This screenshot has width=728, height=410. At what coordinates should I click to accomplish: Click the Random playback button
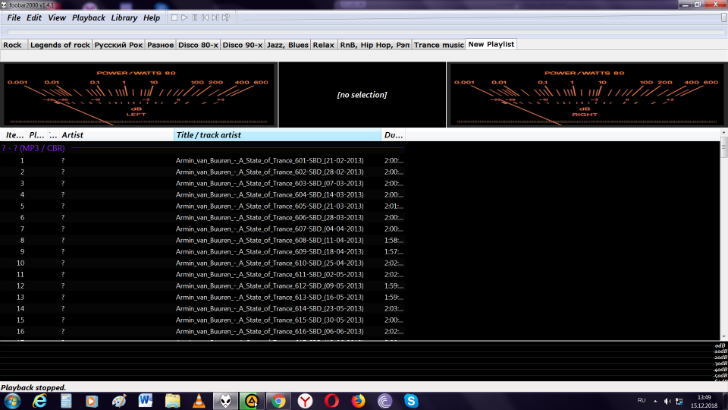point(226,18)
